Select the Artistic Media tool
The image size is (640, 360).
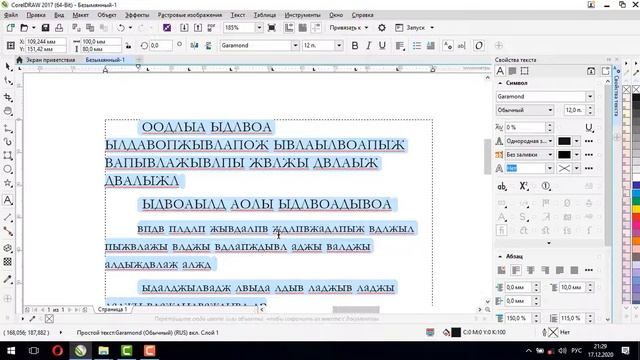[x=8, y=142]
